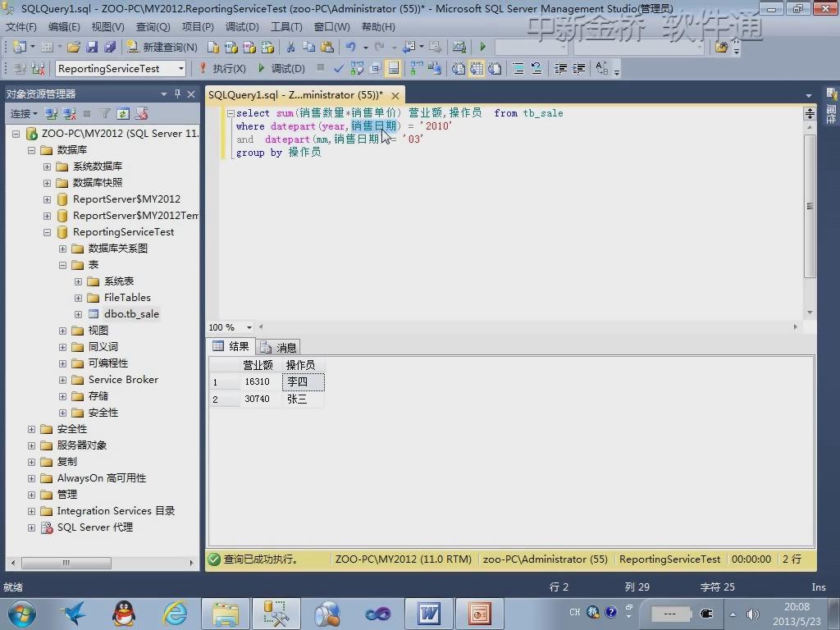This screenshot has width=840, height=630.
Task: Toggle Include Client Statistics
Action: (435, 69)
